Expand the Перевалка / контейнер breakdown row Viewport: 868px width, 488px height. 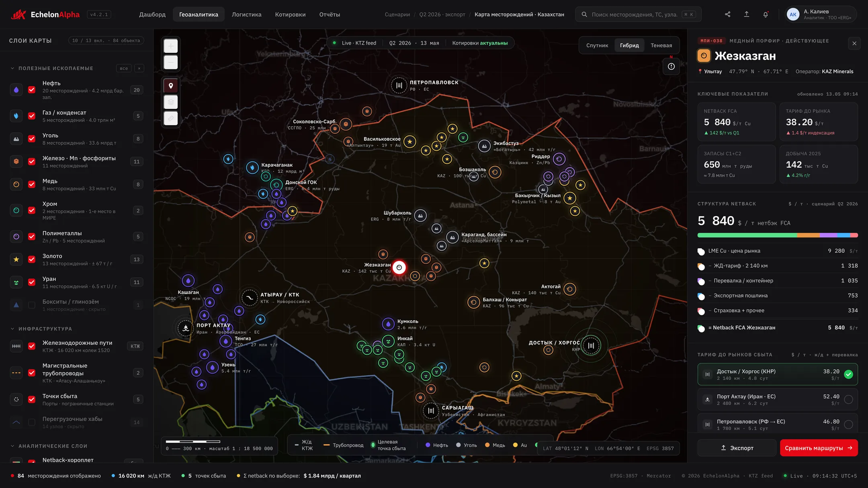[778, 281]
